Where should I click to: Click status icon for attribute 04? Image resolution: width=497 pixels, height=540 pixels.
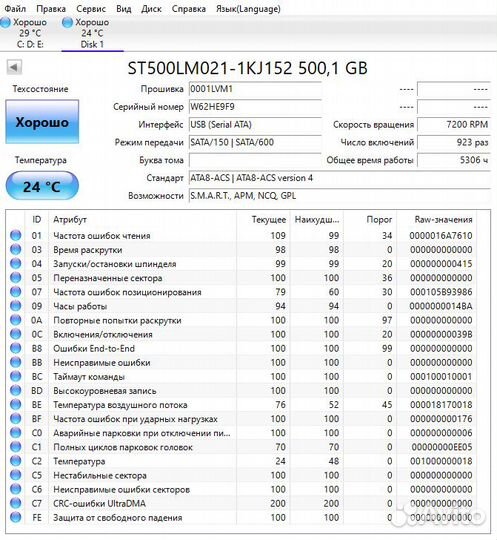(x=15, y=264)
